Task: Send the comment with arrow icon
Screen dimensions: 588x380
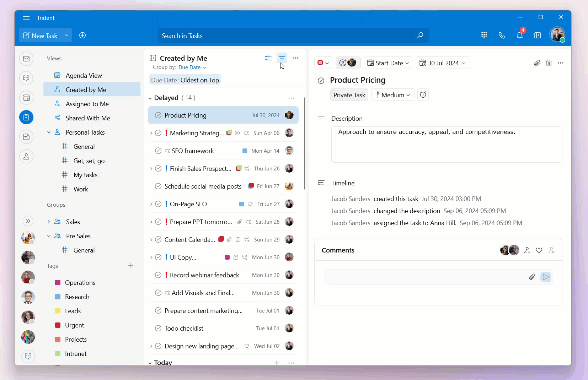Action: (546, 277)
